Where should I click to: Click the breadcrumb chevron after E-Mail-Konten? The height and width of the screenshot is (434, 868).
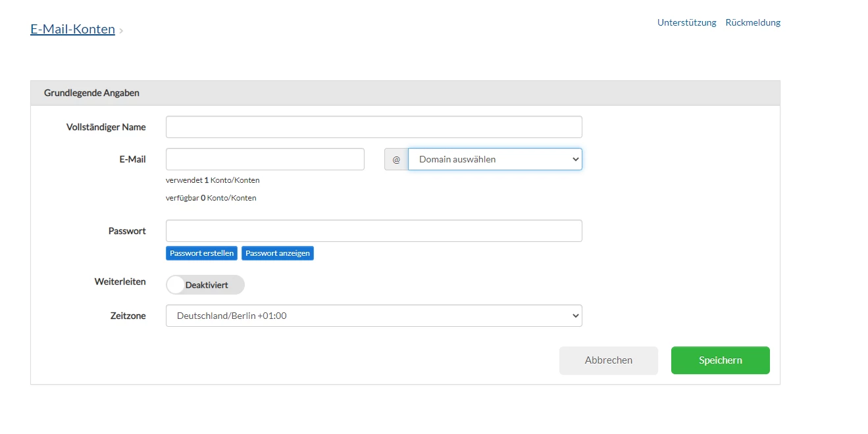coord(121,31)
